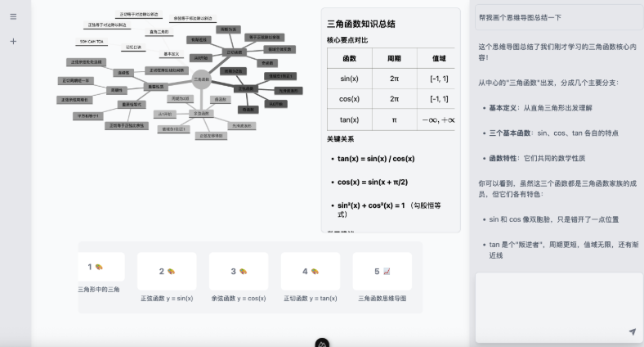The image size is (644, 347).
Task: Click the 余弦函数 node in the mind map
Action: tap(200, 113)
